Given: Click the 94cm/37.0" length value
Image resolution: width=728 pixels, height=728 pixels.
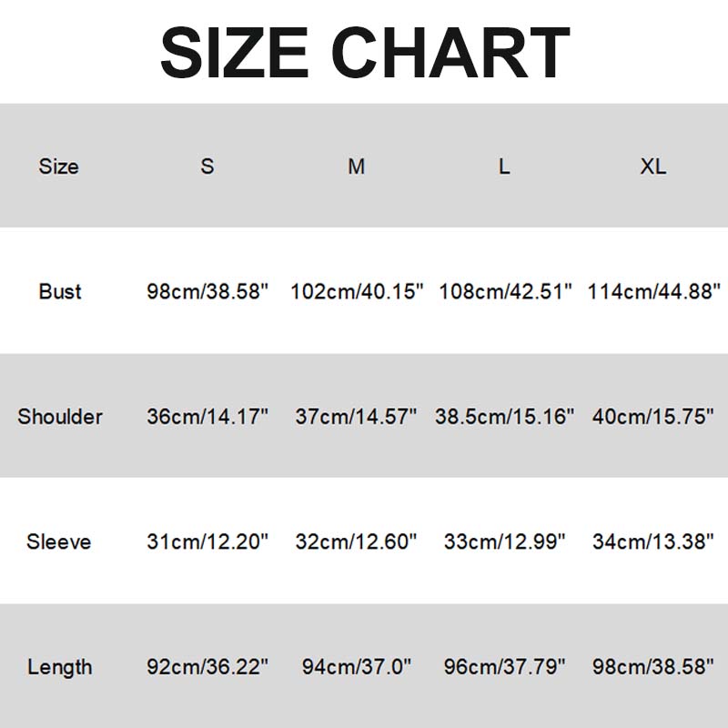Looking at the screenshot, I should click(356, 667).
